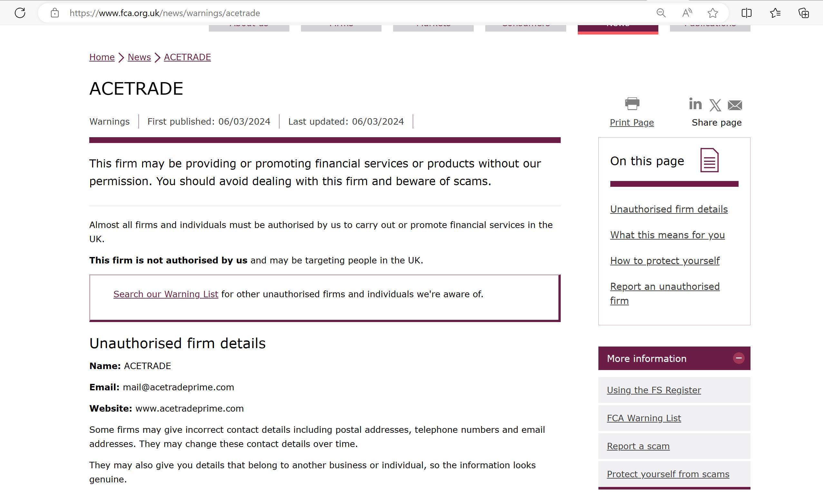Share page via the X icon
This screenshot has height=504, width=823.
(x=715, y=105)
